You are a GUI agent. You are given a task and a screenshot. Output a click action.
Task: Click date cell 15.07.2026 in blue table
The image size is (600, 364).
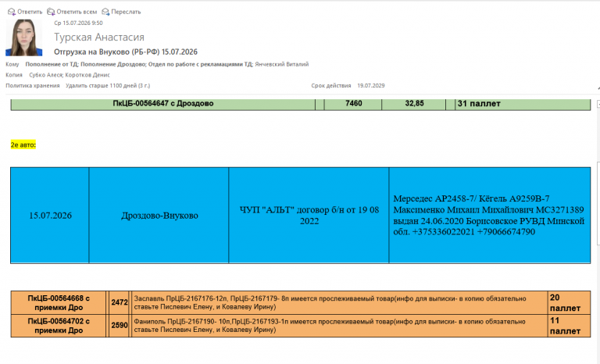[50, 216]
